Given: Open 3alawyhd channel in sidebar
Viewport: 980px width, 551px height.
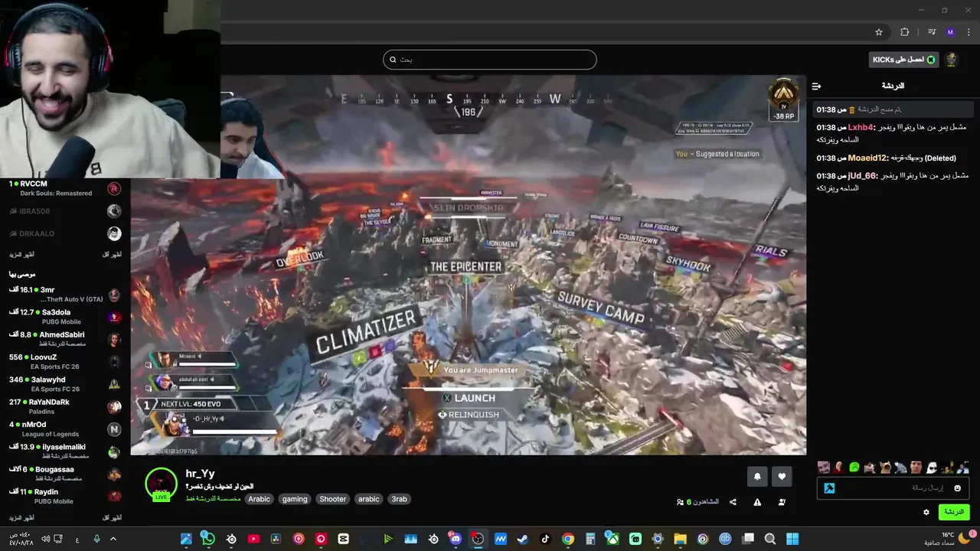Looking at the screenshot, I should pyautogui.click(x=65, y=384).
